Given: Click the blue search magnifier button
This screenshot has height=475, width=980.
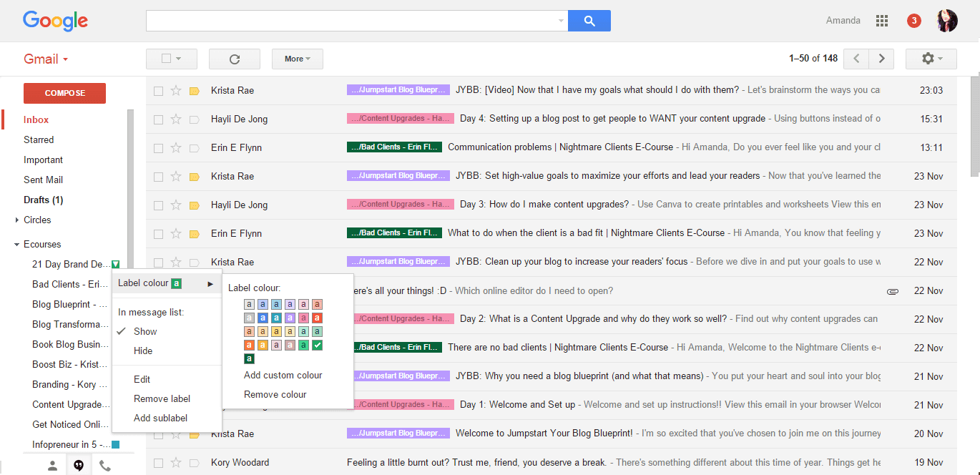Looking at the screenshot, I should pyautogui.click(x=589, y=21).
